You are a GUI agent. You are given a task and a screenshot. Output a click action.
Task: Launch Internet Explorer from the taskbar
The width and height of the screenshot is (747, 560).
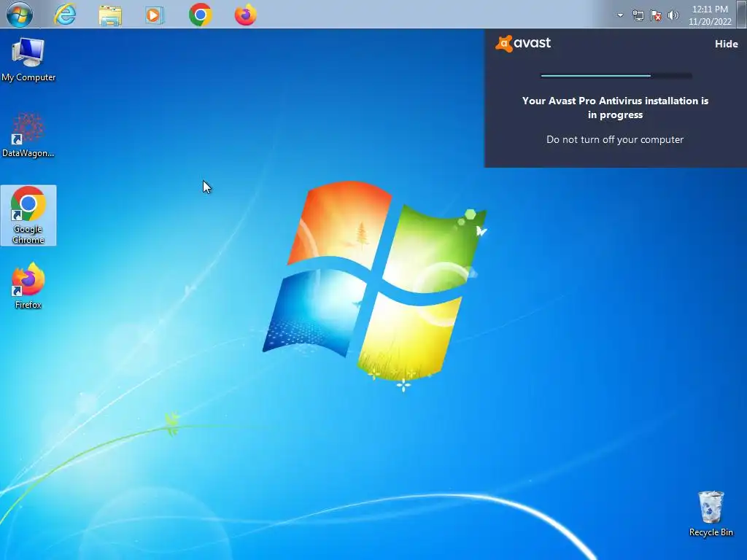[65, 15]
